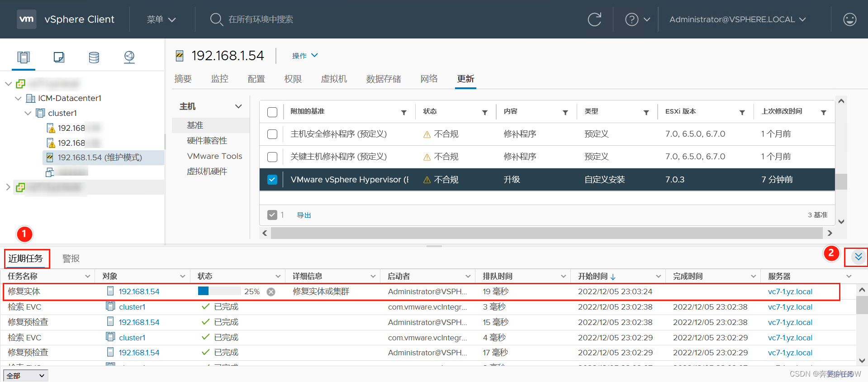The width and height of the screenshot is (868, 382).
Task: Open the 监控 tab
Action: pos(220,79)
